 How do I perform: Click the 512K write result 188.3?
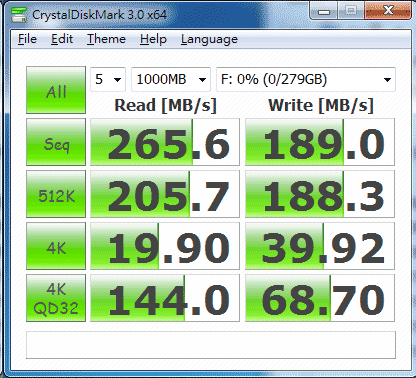320,194
